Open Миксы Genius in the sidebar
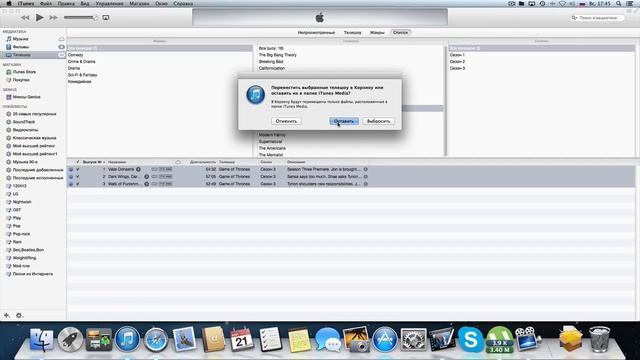 (x=26, y=97)
